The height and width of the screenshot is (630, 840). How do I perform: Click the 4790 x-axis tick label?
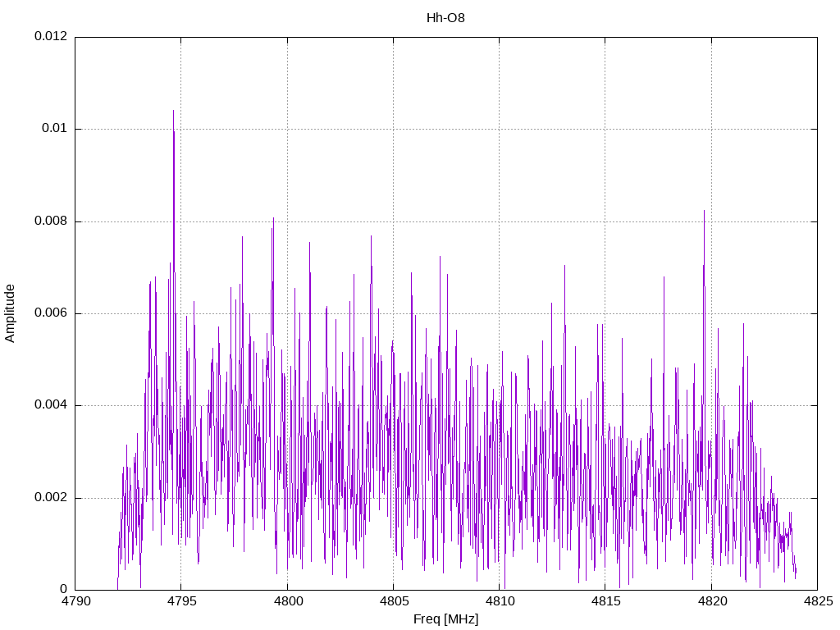click(76, 601)
